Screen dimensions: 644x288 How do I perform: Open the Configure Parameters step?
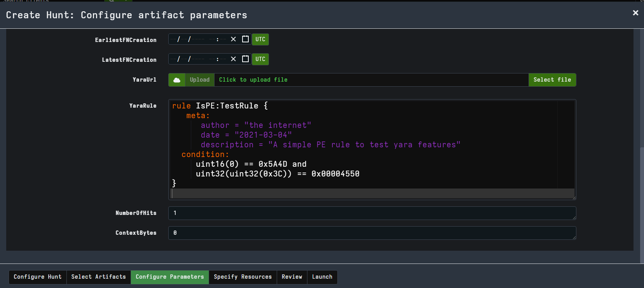pos(170,277)
